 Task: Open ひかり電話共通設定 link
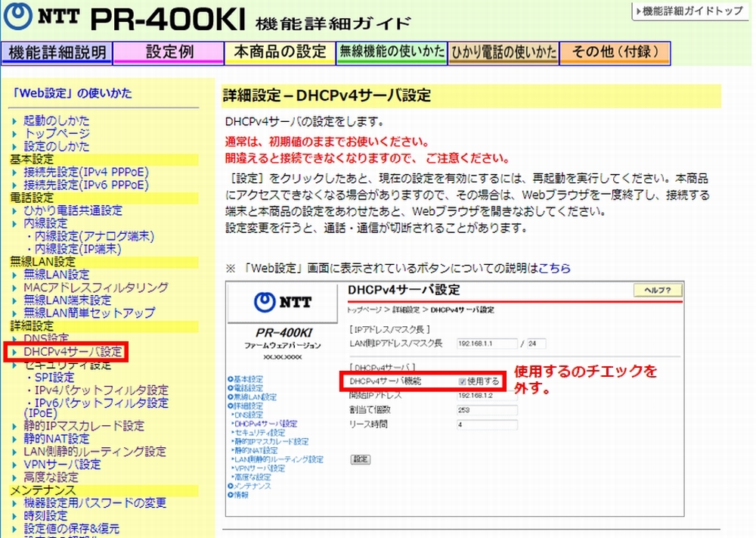click(73, 211)
